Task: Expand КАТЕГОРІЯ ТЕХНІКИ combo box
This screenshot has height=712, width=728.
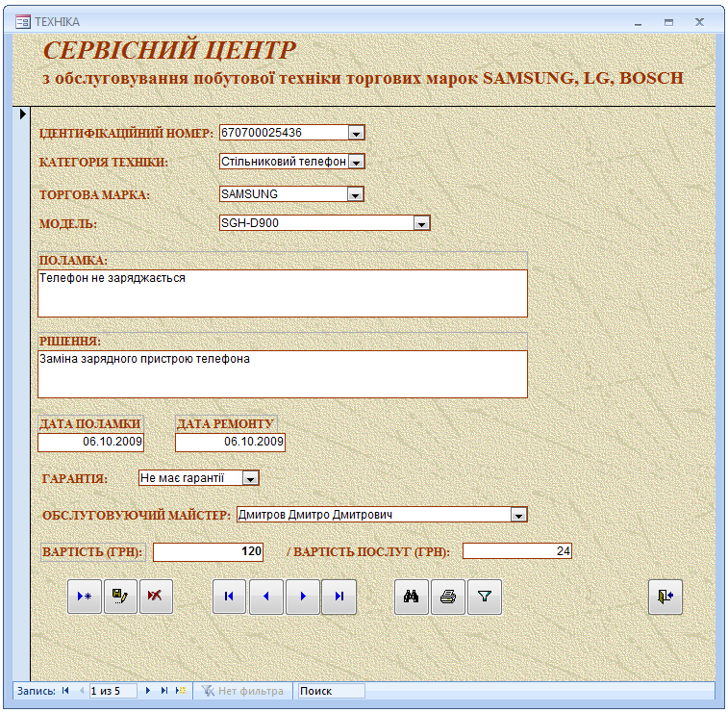Action: (x=356, y=162)
